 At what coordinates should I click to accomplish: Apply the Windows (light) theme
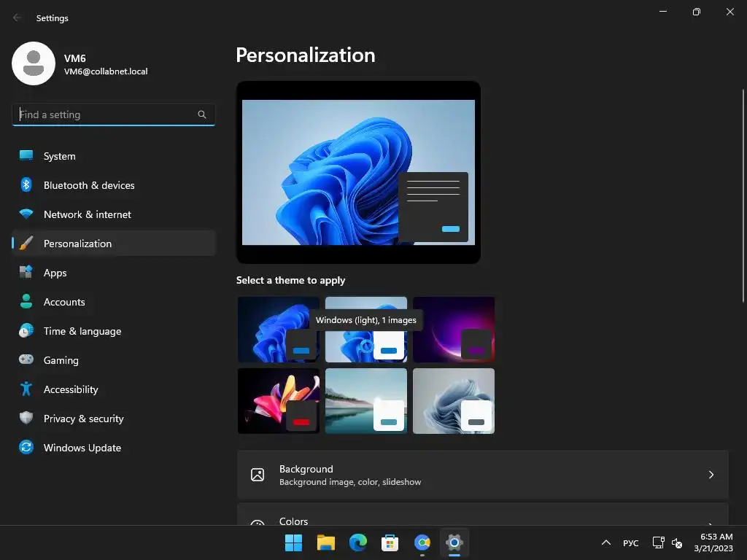tap(366, 330)
